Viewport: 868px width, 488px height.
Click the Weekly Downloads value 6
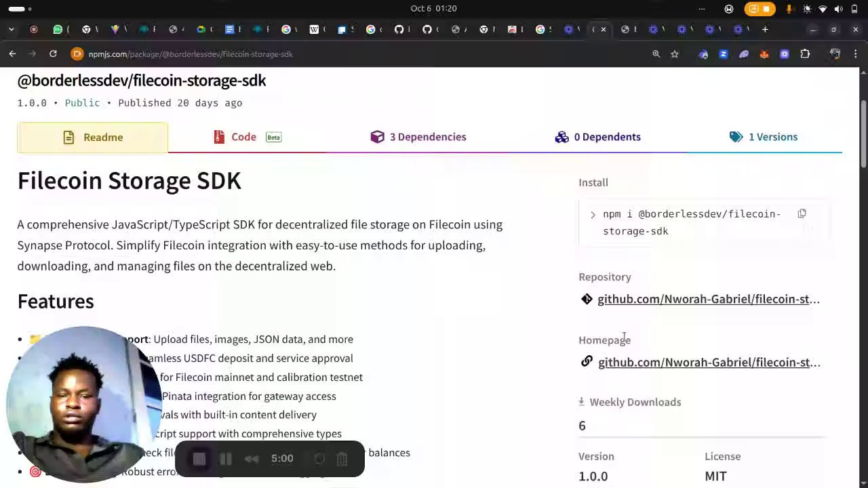pyautogui.click(x=582, y=426)
